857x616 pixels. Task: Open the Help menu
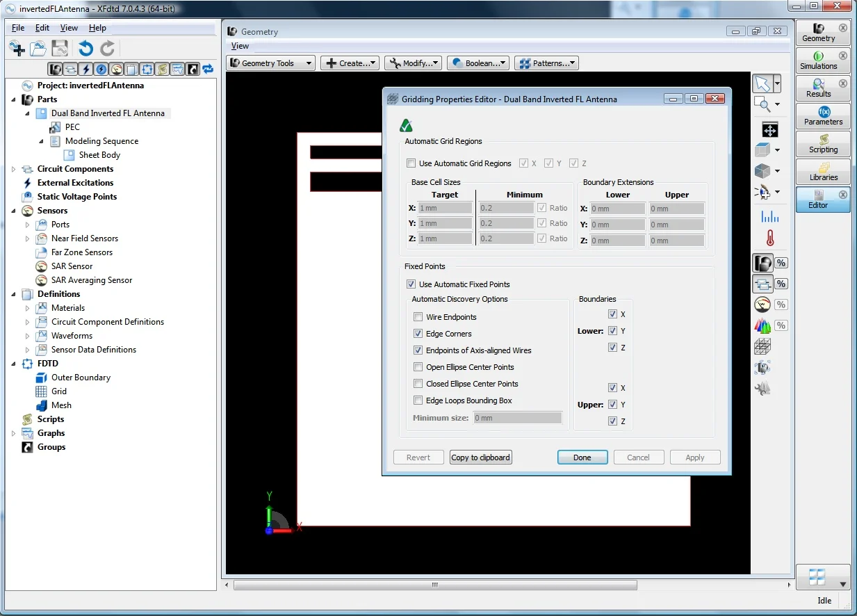[x=98, y=28]
